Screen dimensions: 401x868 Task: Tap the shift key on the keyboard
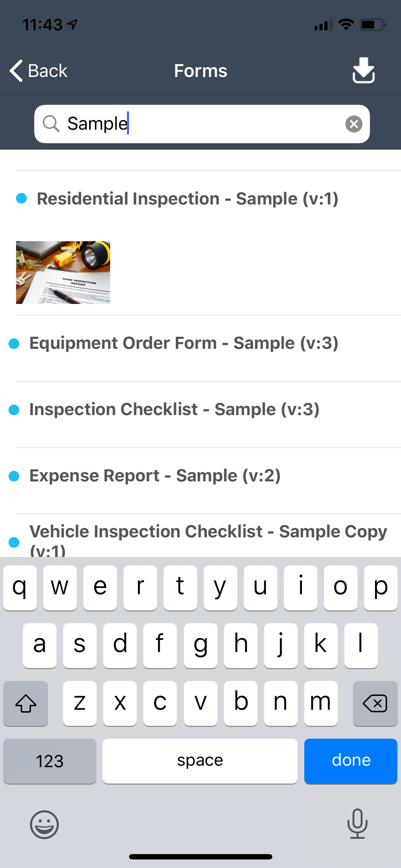25,703
